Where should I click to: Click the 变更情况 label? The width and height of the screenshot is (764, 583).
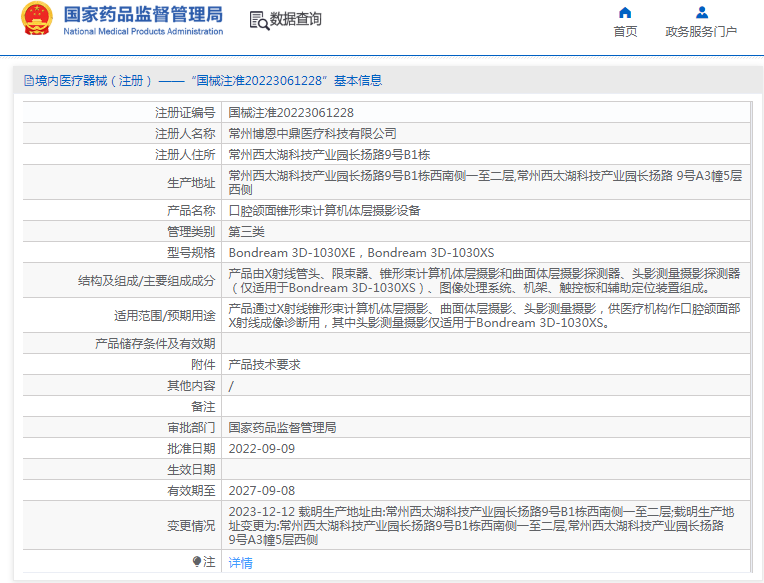[191, 526]
